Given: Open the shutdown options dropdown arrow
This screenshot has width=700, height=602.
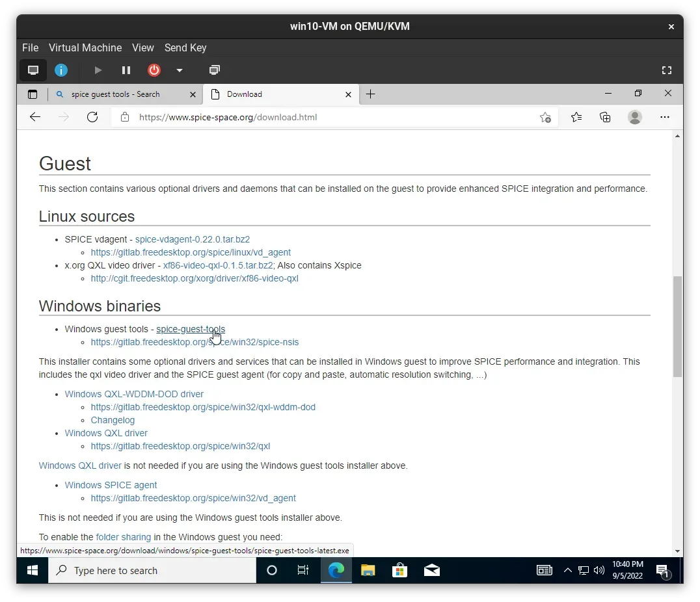Looking at the screenshot, I should coord(180,70).
